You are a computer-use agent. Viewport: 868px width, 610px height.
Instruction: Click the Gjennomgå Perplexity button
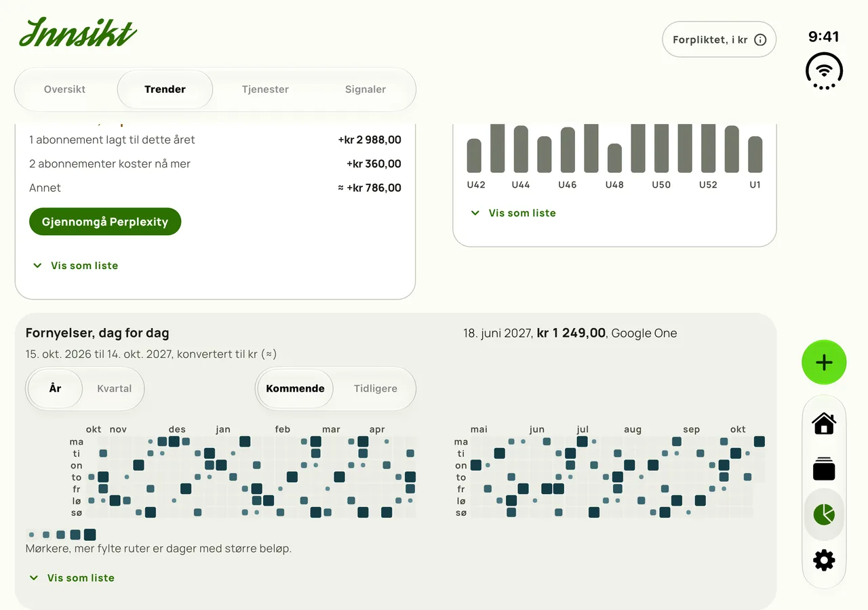click(105, 222)
